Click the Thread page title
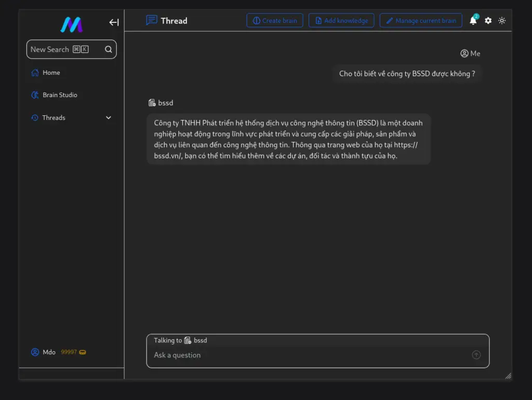 tap(174, 21)
